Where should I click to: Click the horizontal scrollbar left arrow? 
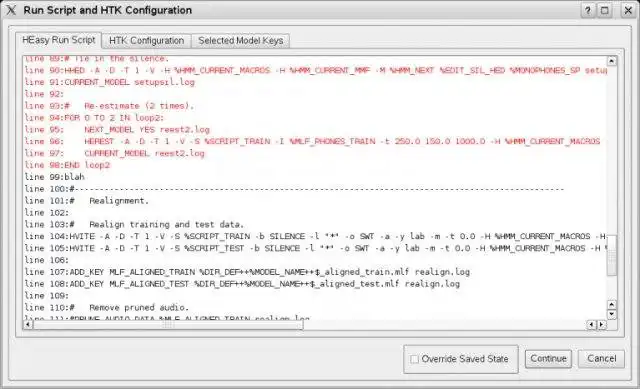pyautogui.click(x=27, y=325)
